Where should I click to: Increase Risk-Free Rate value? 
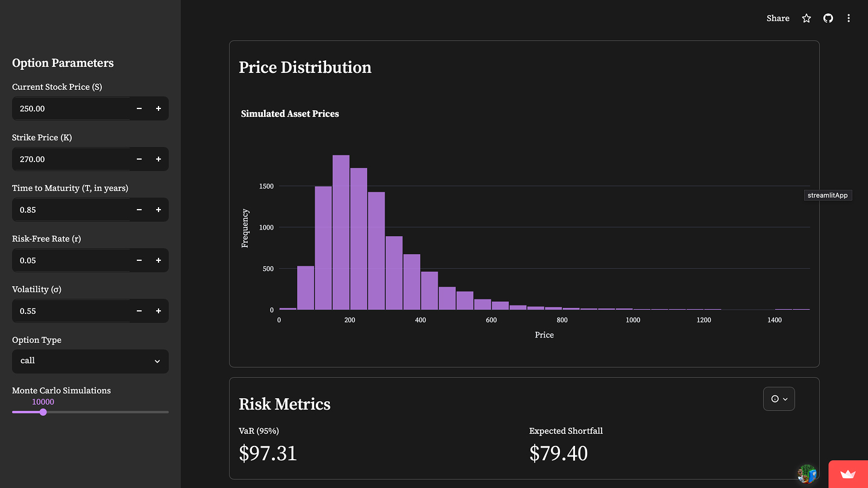[159, 260]
